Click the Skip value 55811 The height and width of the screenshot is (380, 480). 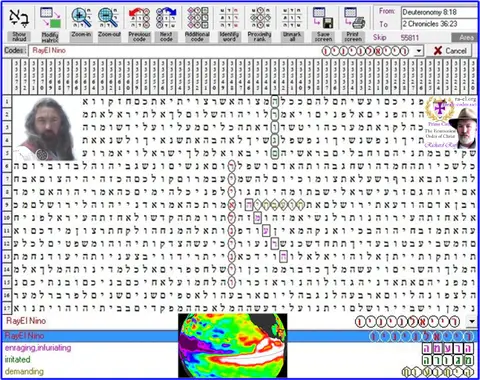409,37
